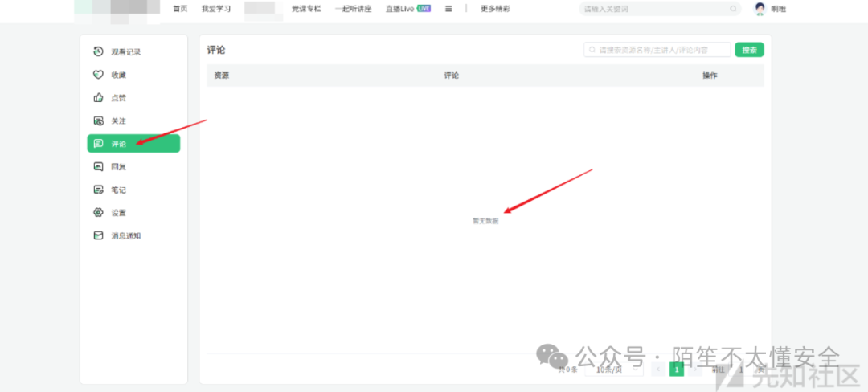Open the 10条/页 page size dropdown
Viewport: 868px width, 392px height.
pyautogui.click(x=614, y=370)
